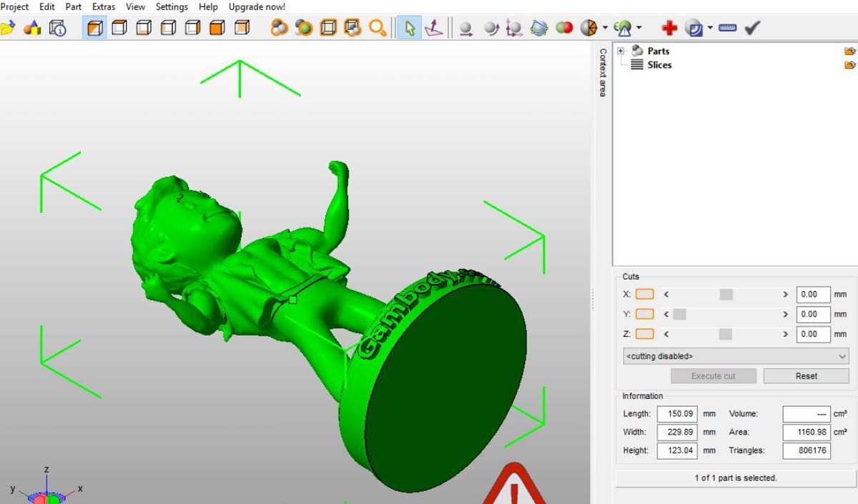858x504 pixels.
Task: Open the Settings menu
Action: (x=172, y=6)
